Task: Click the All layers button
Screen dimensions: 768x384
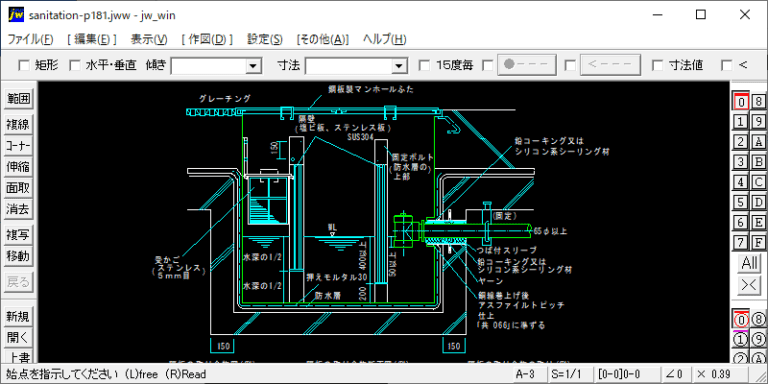Action: point(749,263)
